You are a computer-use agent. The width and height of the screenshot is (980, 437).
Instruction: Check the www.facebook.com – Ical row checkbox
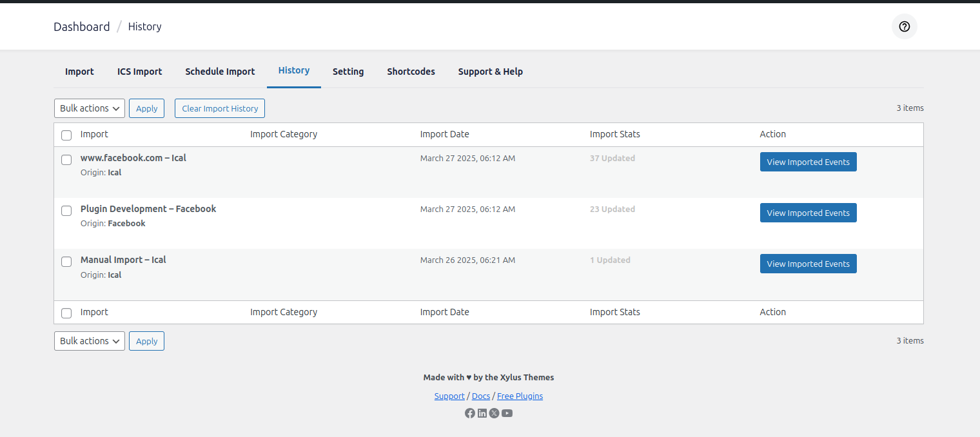[66, 160]
